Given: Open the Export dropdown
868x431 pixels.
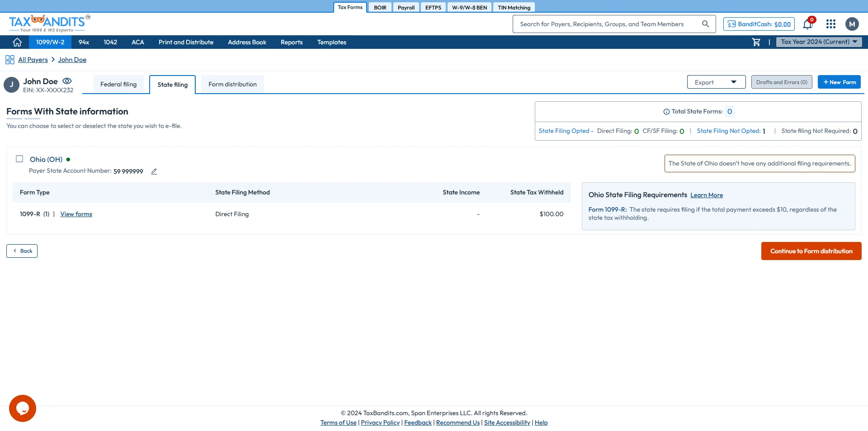Looking at the screenshot, I should click(716, 82).
